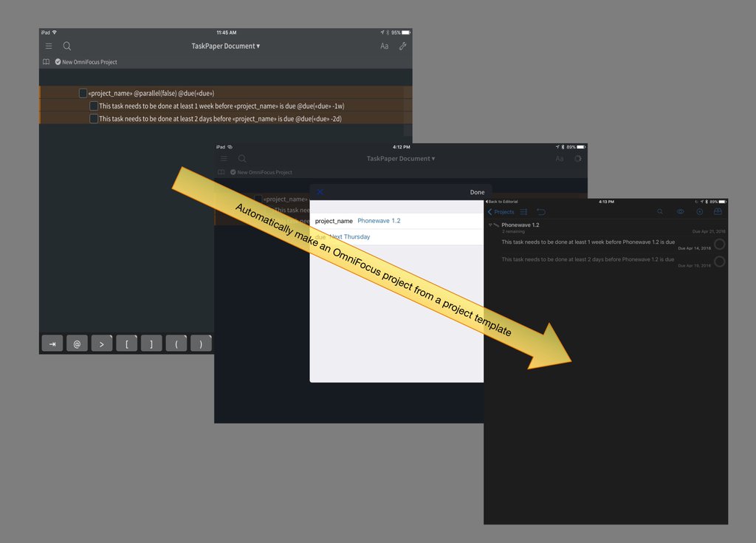Tap New OmniFocus Project in the dimmed 4:12 PM window

click(261, 172)
